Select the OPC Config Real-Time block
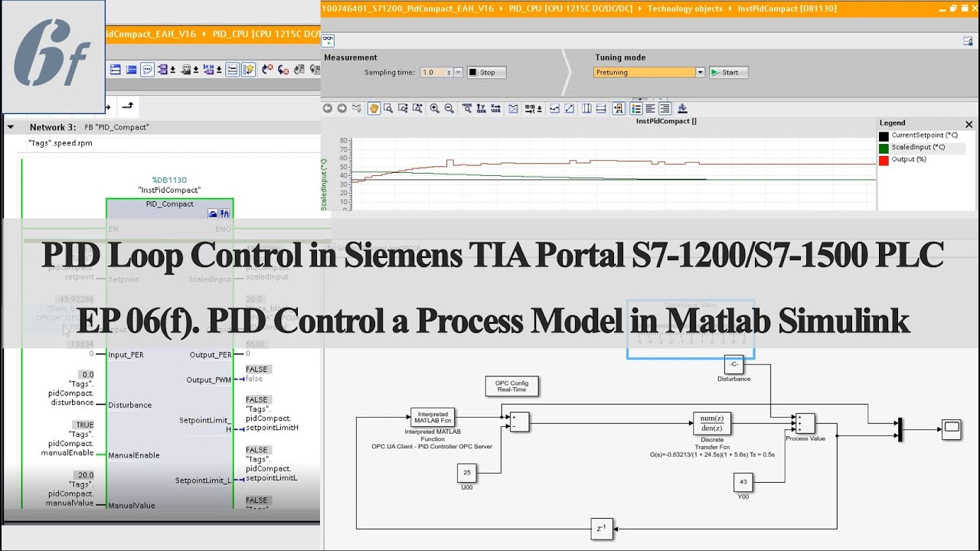 pos(512,386)
